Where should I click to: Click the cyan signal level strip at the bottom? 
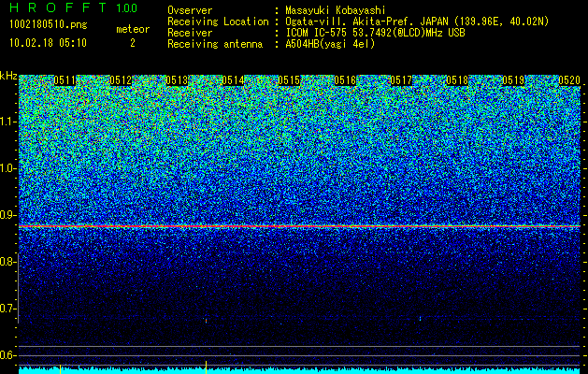coord(299,370)
